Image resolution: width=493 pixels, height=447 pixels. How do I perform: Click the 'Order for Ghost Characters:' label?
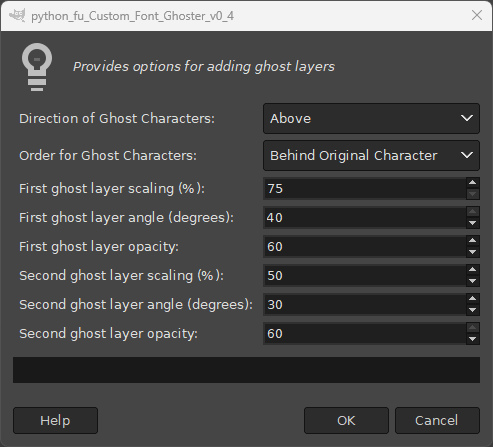tap(108, 156)
